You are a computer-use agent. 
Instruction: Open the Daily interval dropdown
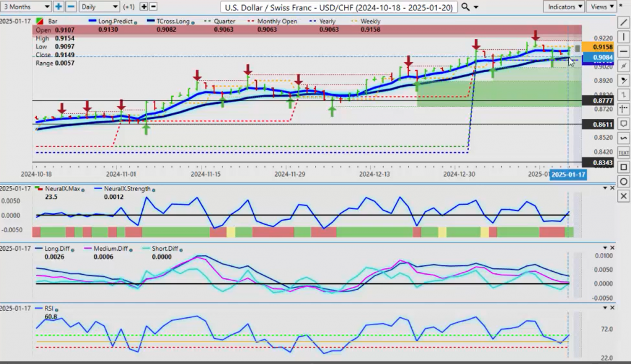coord(99,7)
